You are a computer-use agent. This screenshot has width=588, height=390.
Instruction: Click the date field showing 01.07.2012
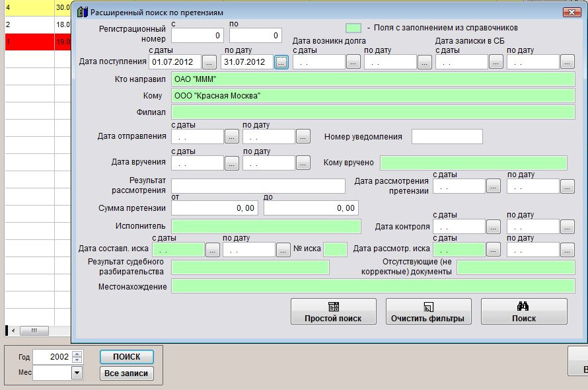(x=175, y=62)
